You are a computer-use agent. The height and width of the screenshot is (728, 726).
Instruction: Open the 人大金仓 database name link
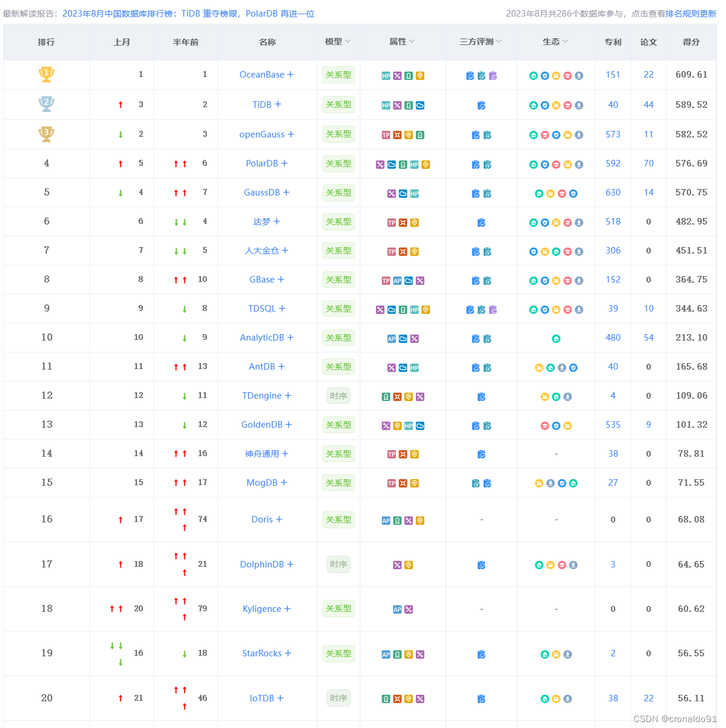pos(261,251)
